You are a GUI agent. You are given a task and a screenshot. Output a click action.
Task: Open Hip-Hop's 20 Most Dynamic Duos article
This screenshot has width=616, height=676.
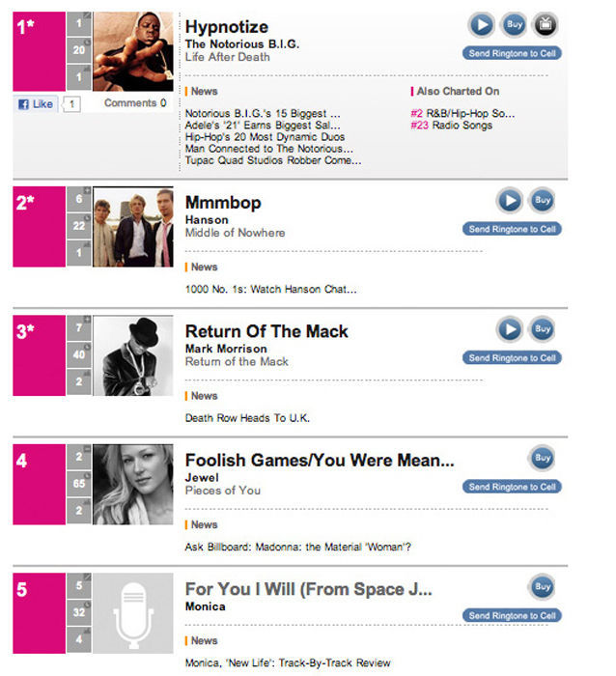pos(263,137)
